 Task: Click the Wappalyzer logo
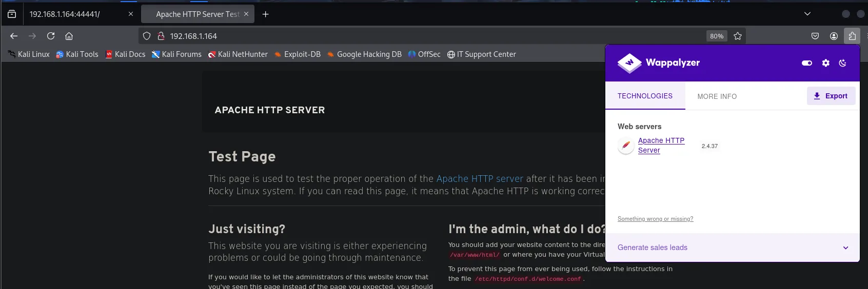[x=659, y=63]
